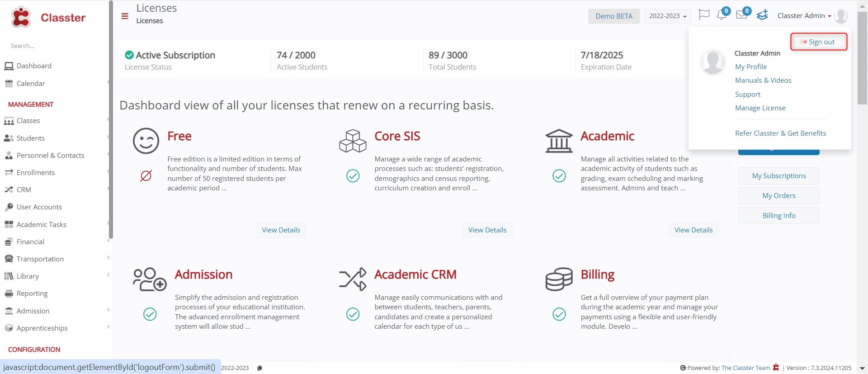The image size is (868, 374).
Task: Click the Active Subscription status text
Action: 175,55
